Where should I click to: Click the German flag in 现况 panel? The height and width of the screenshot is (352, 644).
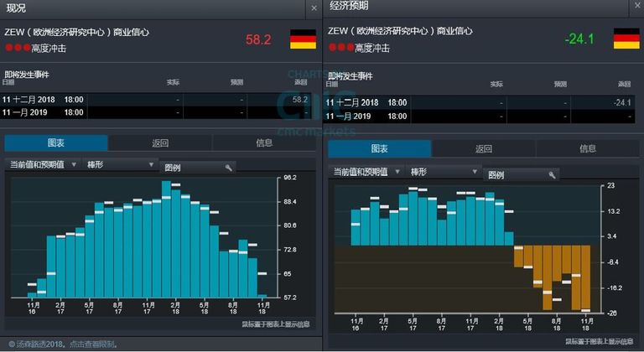point(303,39)
